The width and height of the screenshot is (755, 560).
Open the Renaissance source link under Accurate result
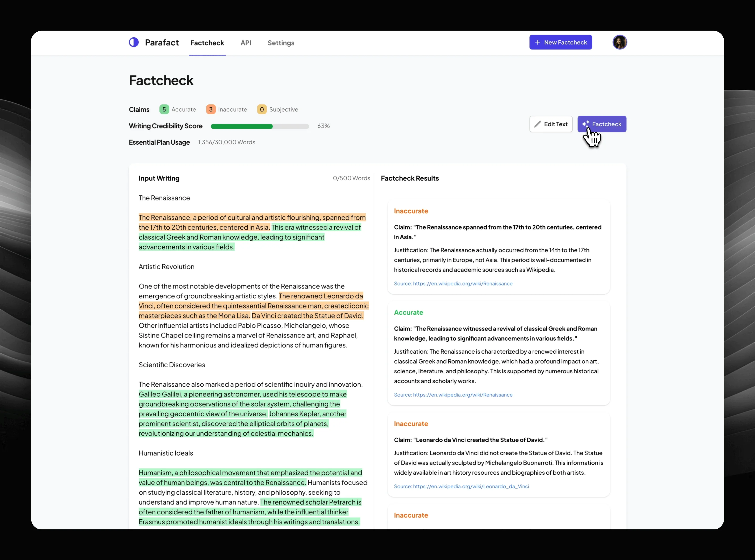point(463,395)
